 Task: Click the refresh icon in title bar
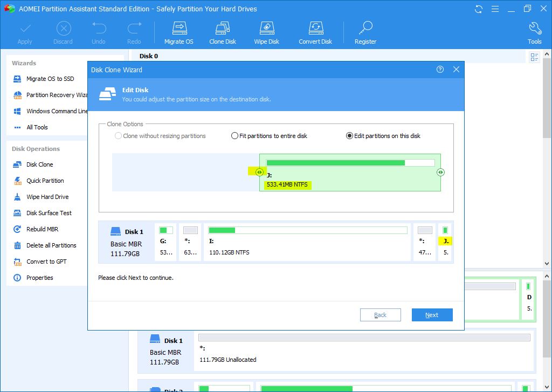(479, 9)
